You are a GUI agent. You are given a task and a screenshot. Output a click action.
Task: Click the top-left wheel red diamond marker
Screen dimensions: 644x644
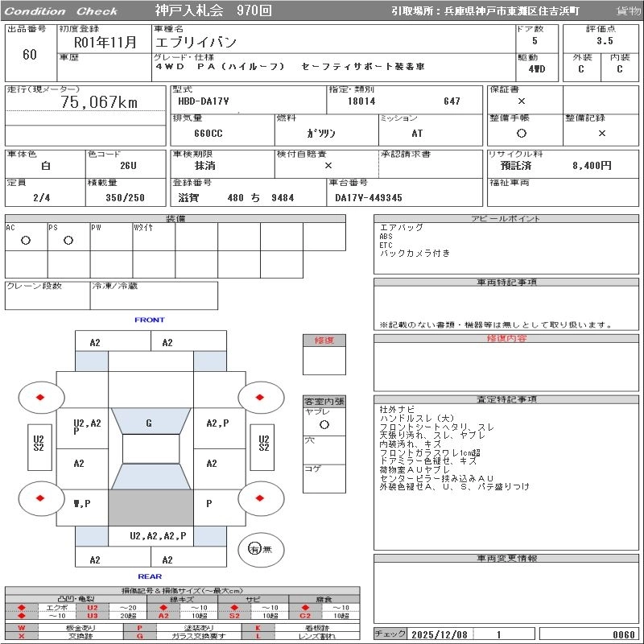click(x=40, y=397)
